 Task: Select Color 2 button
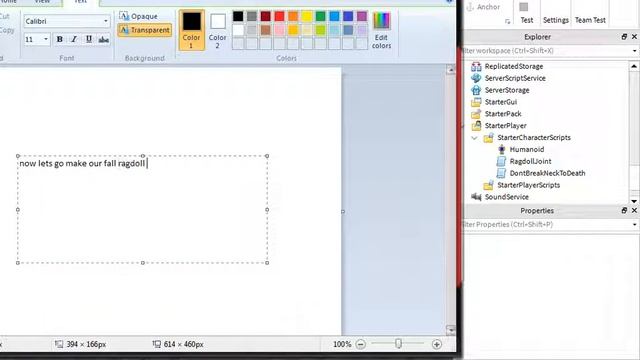pyautogui.click(x=218, y=30)
